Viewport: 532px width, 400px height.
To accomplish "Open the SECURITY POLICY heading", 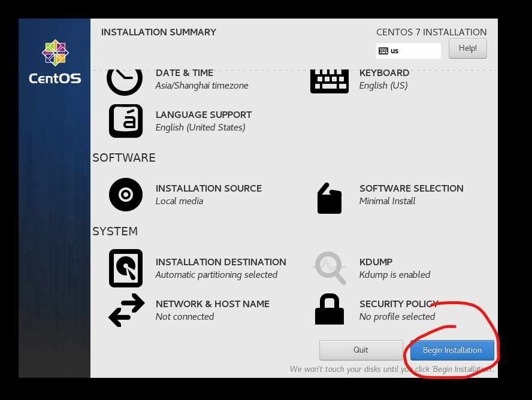I will click(399, 304).
